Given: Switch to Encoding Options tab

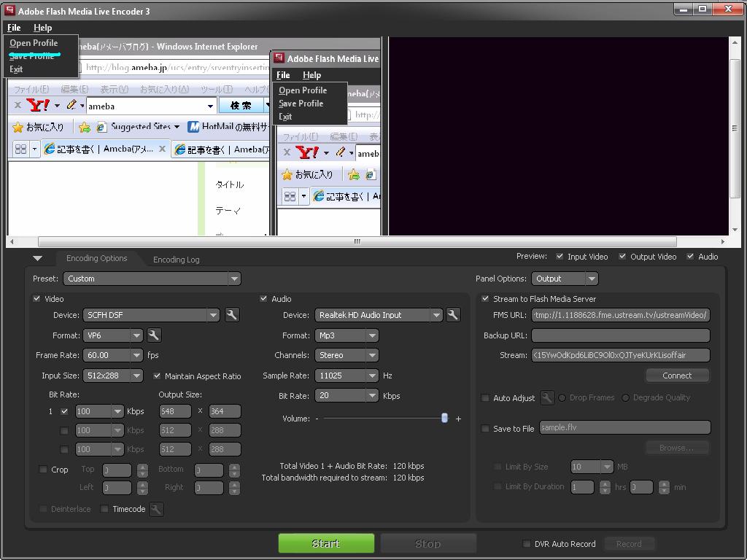Looking at the screenshot, I should tap(97, 258).
